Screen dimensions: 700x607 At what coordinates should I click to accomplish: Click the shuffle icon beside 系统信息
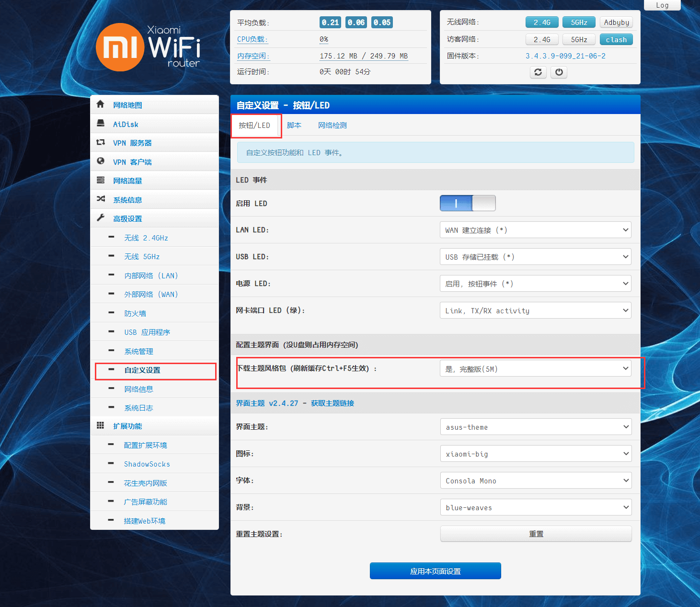[x=101, y=199]
